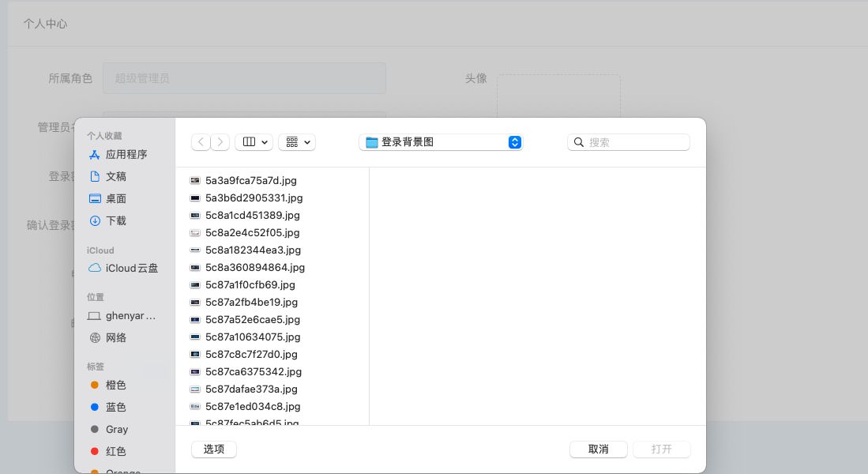Open the 桌面 folder from sidebar
This screenshot has height=474, width=868.
[115, 198]
